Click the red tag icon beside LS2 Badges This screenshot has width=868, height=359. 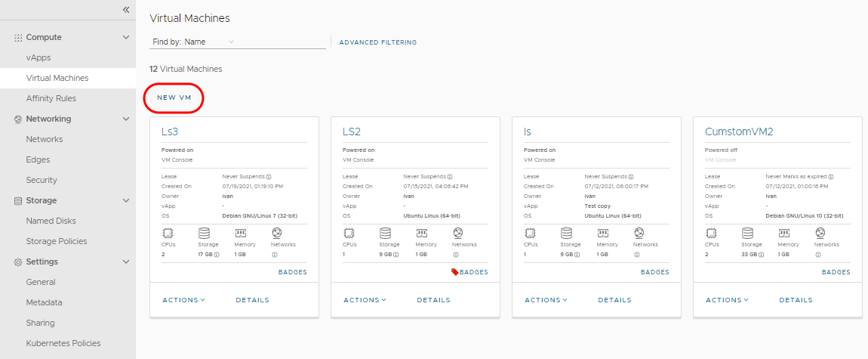[x=454, y=272]
